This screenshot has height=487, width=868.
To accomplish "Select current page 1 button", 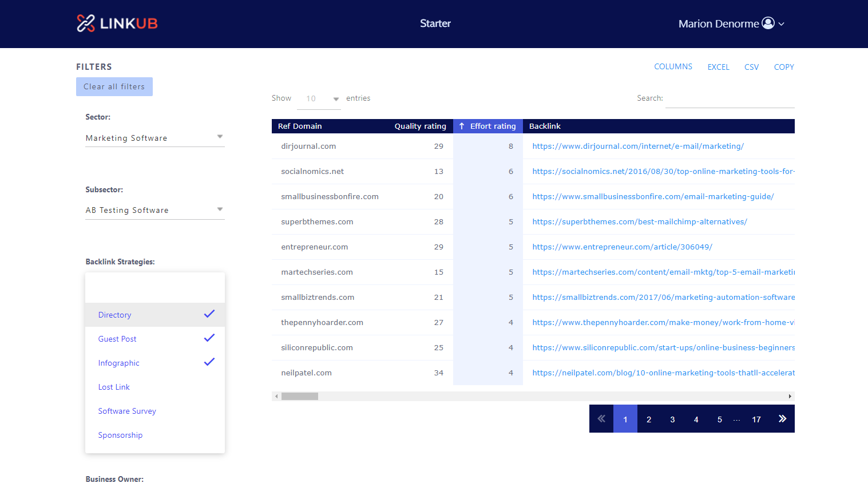I will [625, 419].
